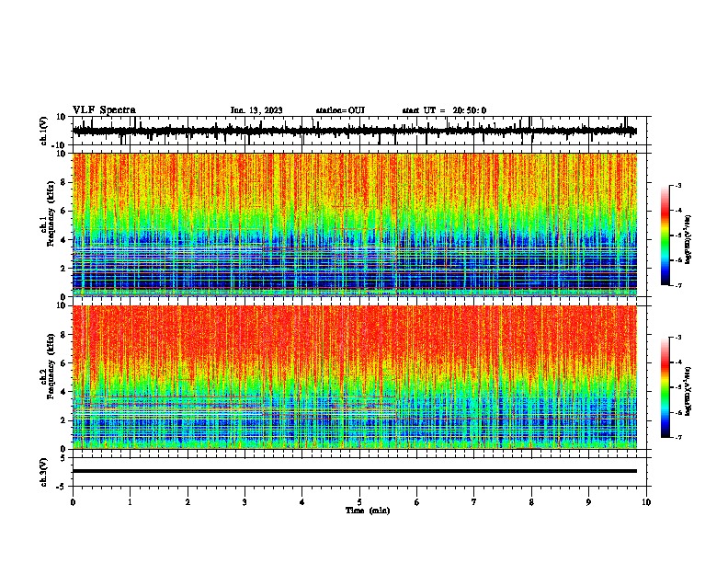Click the ch.2 color bar log(PSD) unit label

pos(688,391)
